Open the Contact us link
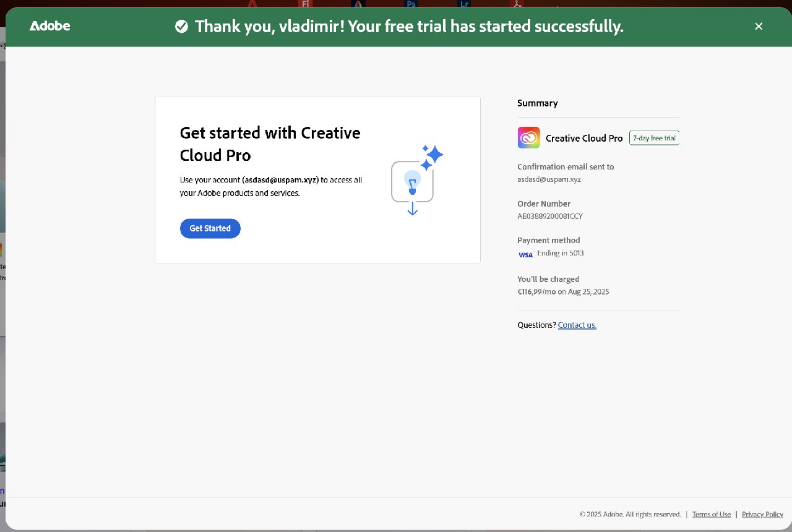 coord(577,325)
